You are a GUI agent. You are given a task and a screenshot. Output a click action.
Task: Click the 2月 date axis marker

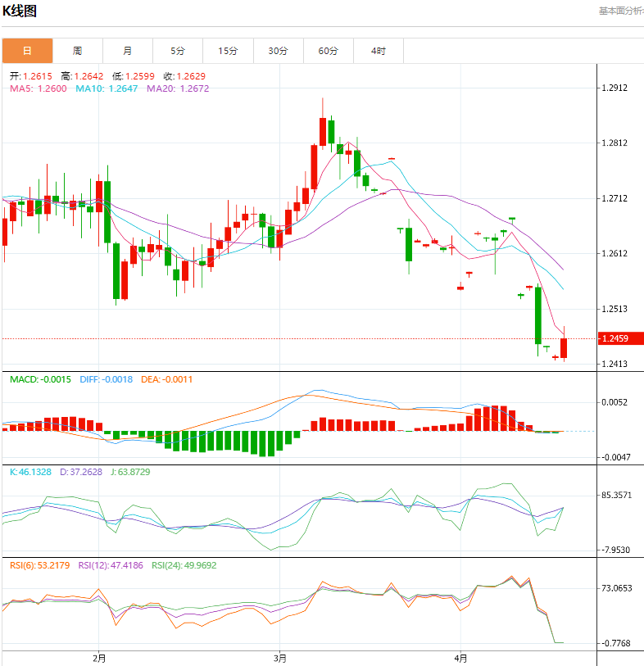pos(99,658)
